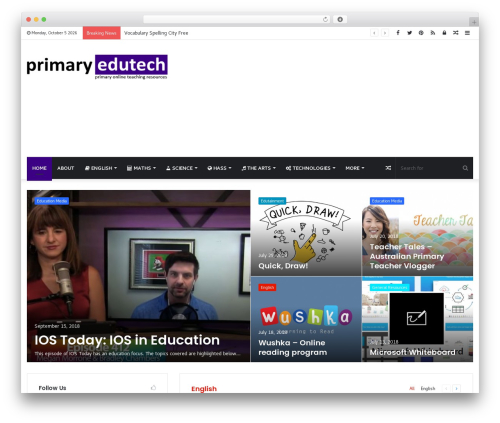This screenshot has height=423, width=500.
Task: Select the Home menu item
Action: pyautogui.click(x=39, y=168)
